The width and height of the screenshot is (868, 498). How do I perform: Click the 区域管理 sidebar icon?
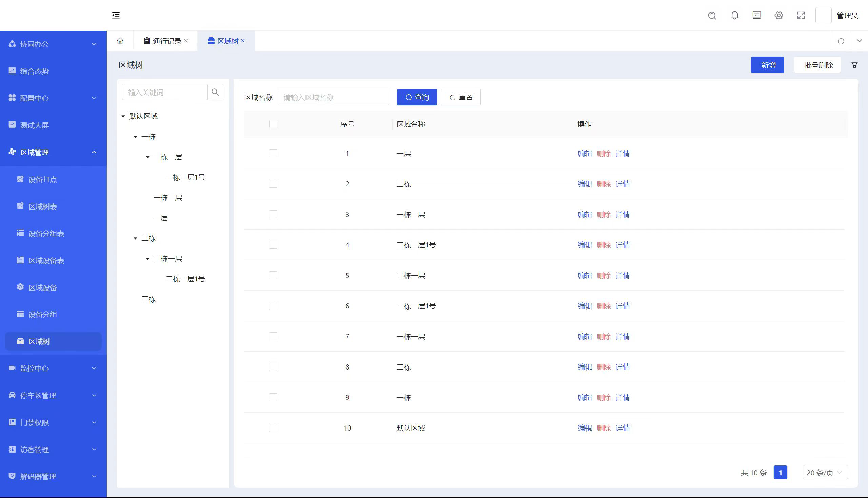[x=12, y=152]
